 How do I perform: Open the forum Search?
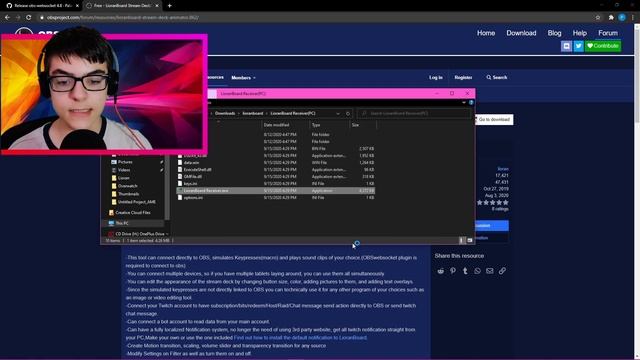point(496,78)
